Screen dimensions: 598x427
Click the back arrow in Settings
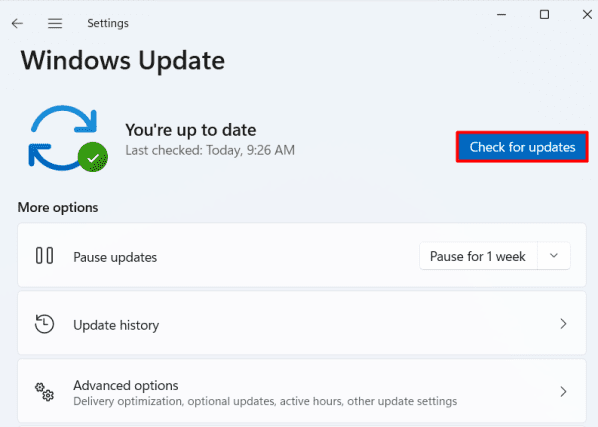click(17, 24)
